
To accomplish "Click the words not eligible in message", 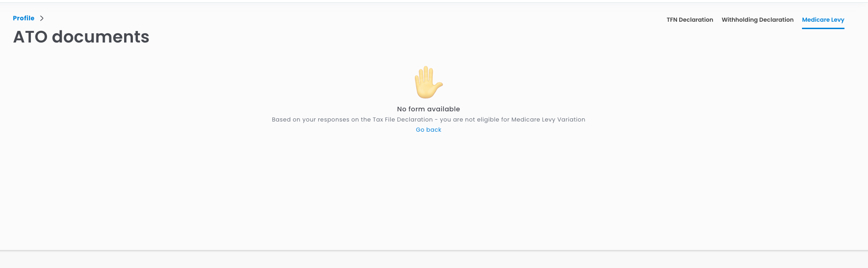I will pos(481,120).
